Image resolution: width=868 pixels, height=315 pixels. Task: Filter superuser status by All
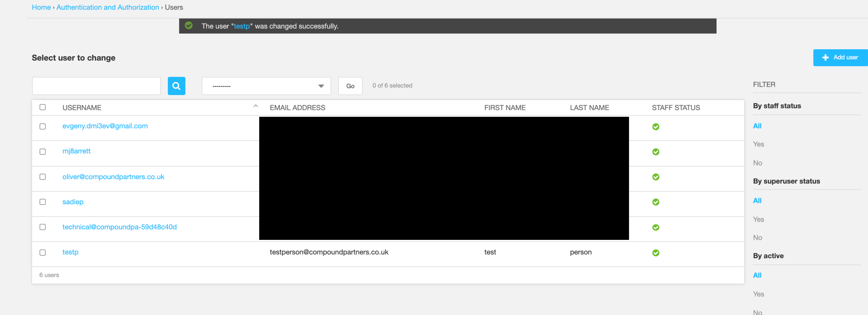pyautogui.click(x=757, y=200)
